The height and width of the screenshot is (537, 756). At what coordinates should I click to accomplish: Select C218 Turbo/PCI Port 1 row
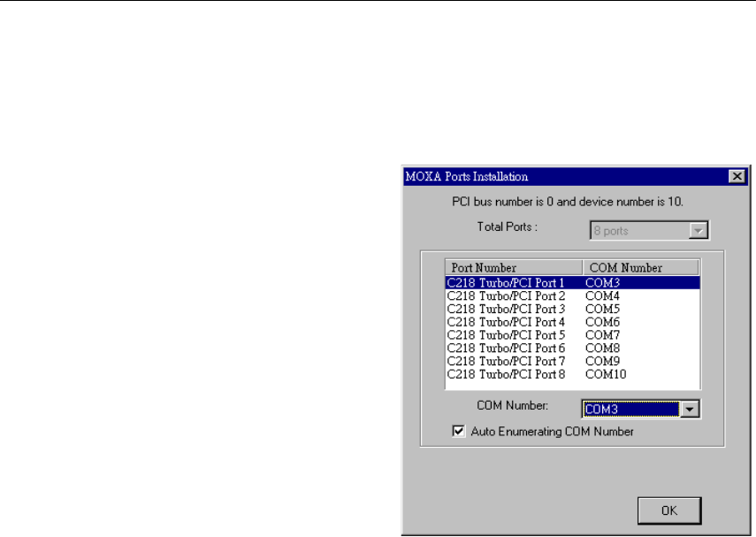(x=572, y=283)
